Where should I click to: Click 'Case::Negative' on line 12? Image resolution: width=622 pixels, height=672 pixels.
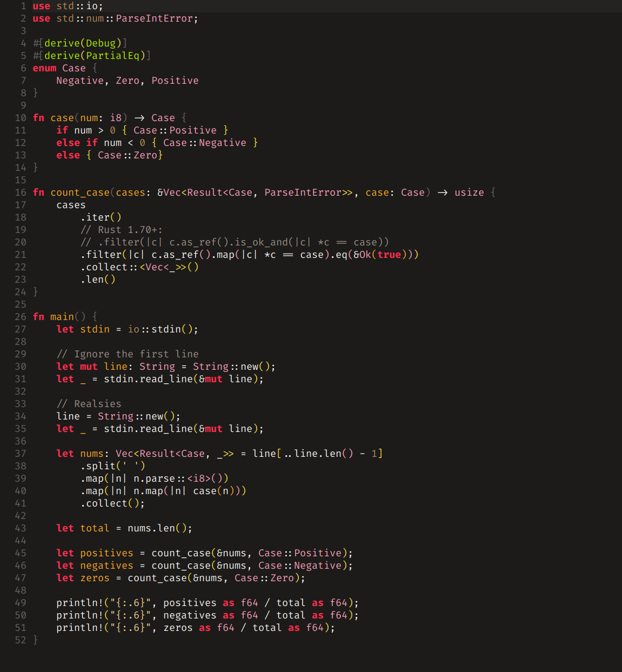[x=205, y=143]
